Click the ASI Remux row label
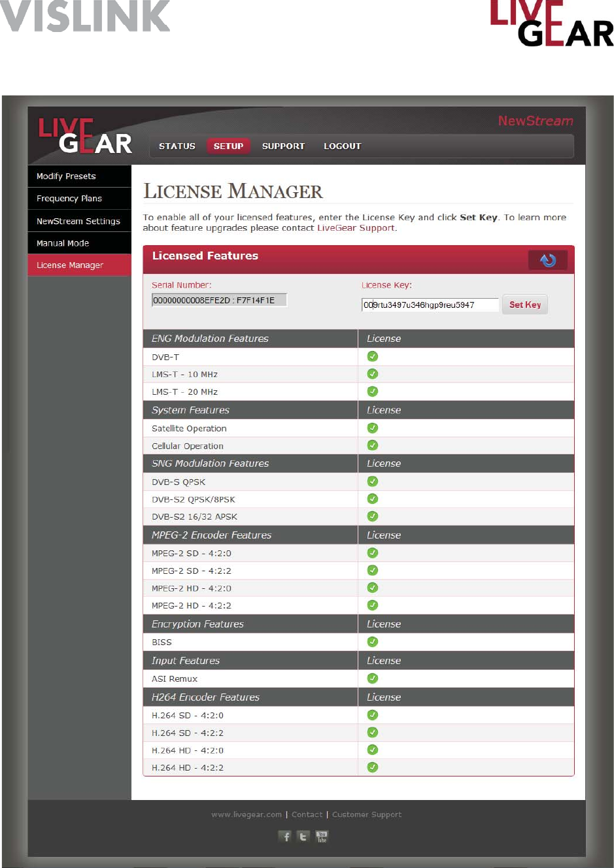This screenshot has height=868, width=614. (x=175, y=678)
